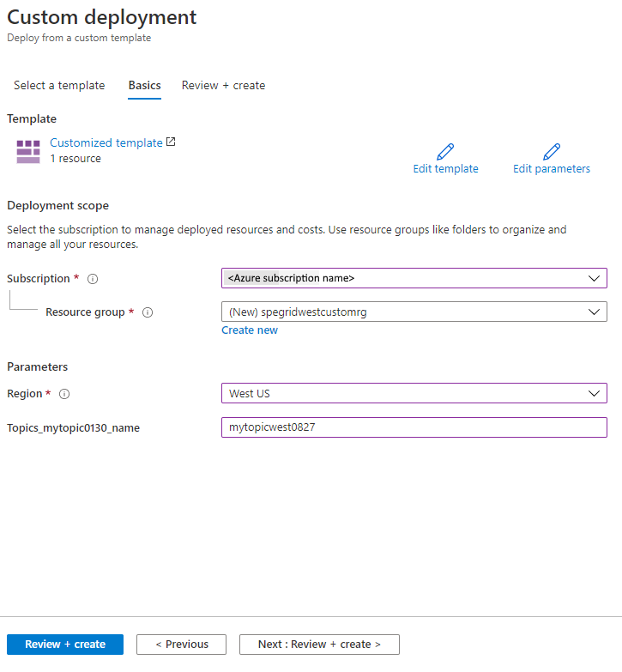The image size is (622, 672).
Task: Click the Resource group field label
Action: point(85,312)
